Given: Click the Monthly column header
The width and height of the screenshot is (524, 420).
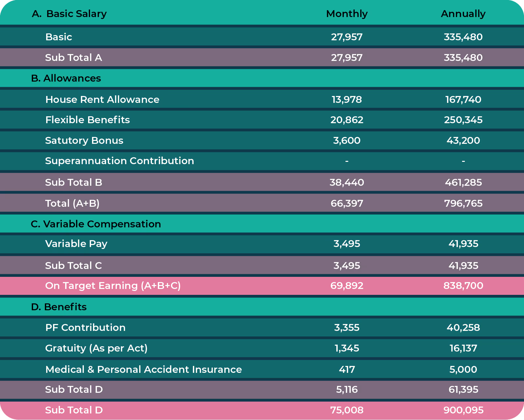Looking at the screenshot, I should tap(347, 14).
